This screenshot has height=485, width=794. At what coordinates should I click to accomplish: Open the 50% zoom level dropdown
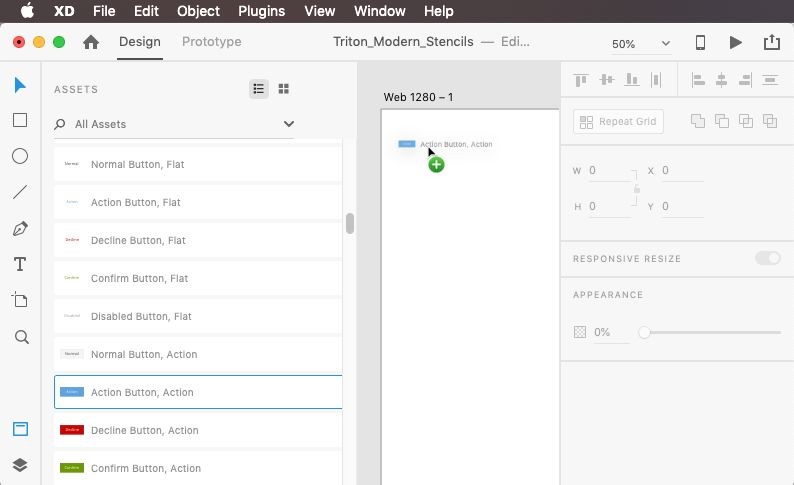[x=641, y=44]
